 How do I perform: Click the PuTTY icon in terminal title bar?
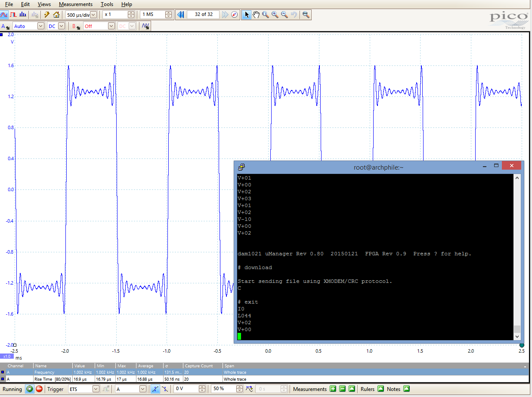click(x=241, y=167)
